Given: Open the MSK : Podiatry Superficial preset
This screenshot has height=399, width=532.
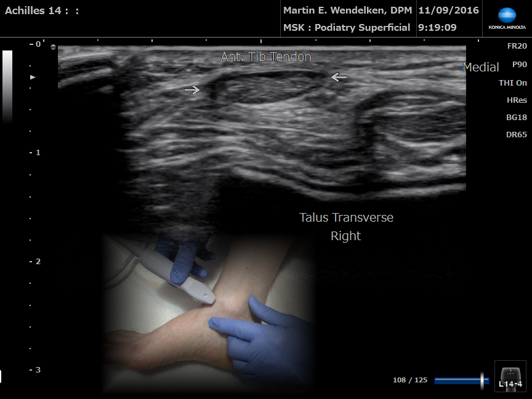Looking at the screenshot, I should 347,28.
